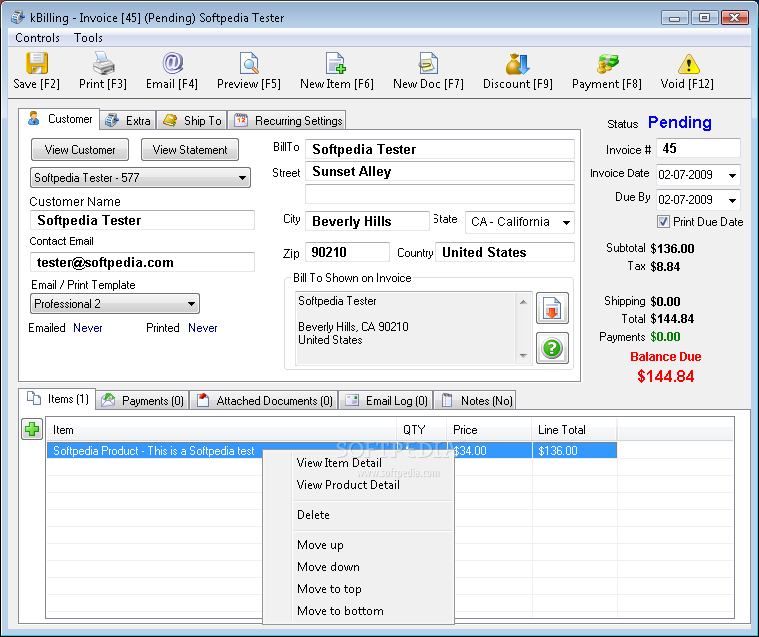This screenshot has height=637, width=759.
Task: Click the Bill To text area scroll-down arrow
Action: 523,356
